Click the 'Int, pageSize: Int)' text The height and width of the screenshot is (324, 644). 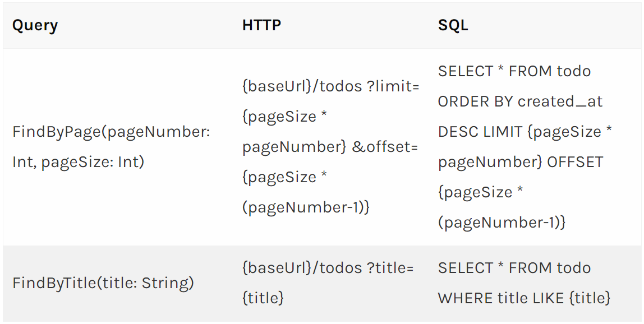click(x=79, y=162)
